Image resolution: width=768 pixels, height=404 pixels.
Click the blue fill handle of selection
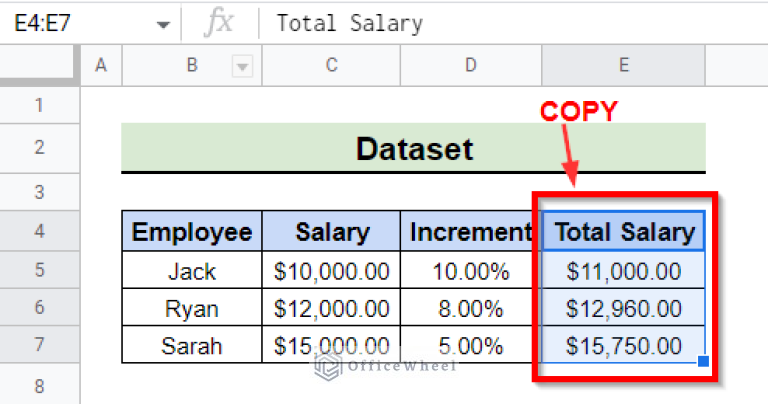(703, 361)
